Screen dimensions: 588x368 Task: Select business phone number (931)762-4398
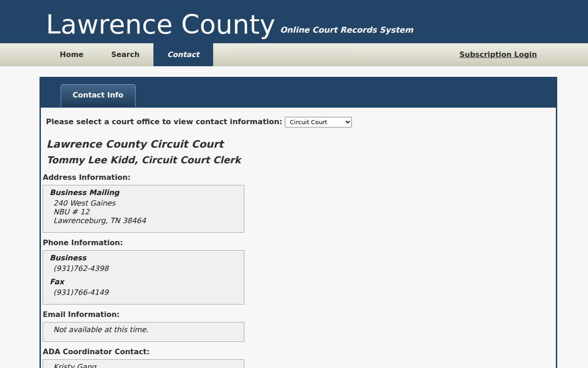81,268
